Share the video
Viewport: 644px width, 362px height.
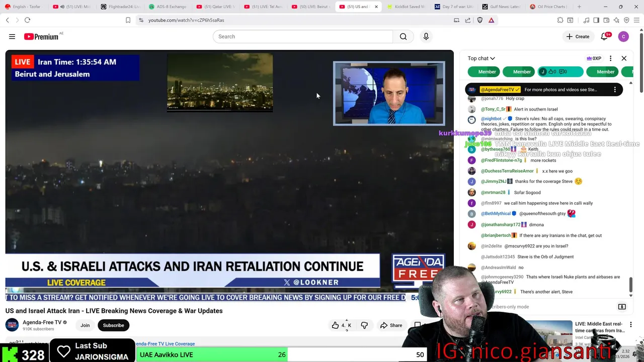(x=391, y=325)
